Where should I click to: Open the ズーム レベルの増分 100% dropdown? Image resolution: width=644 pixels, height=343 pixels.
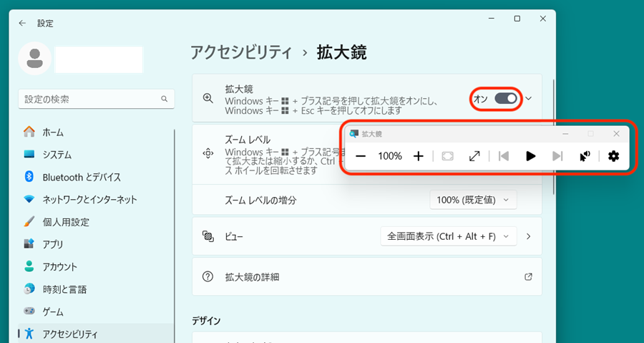click(473, 200)
